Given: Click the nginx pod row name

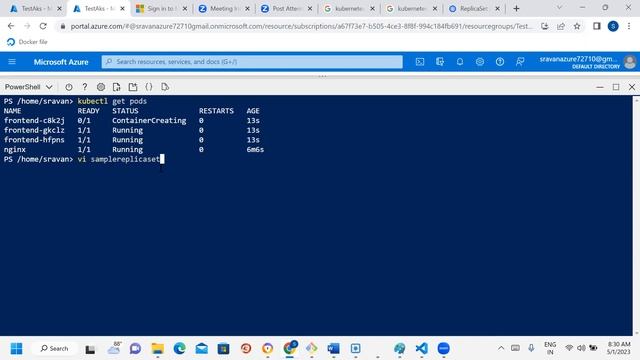Looking at the screenshot, I should pyautogui.click(x=15, y=149).
